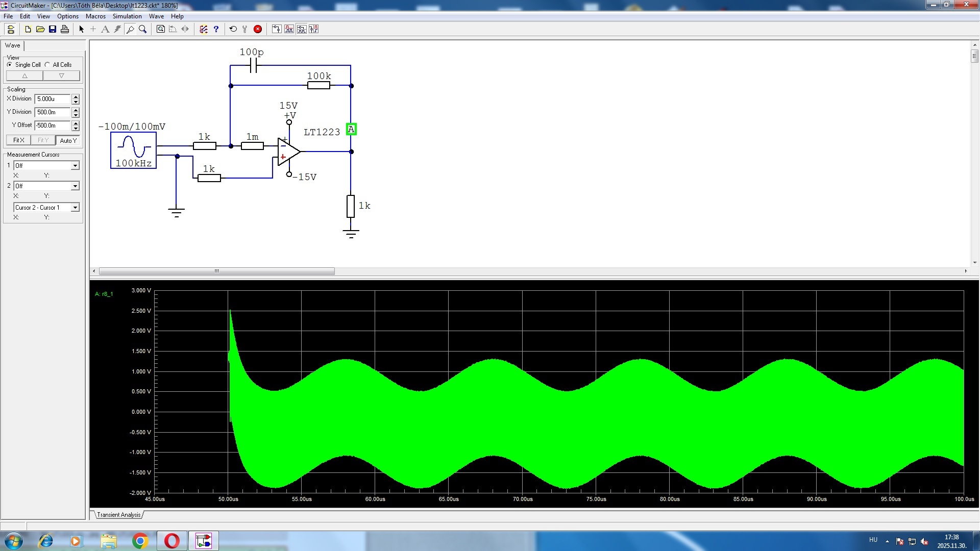This screenshot has height=551, width=980.
Task: Toggle the Auto Y button
Action: (x=68, y=140)
